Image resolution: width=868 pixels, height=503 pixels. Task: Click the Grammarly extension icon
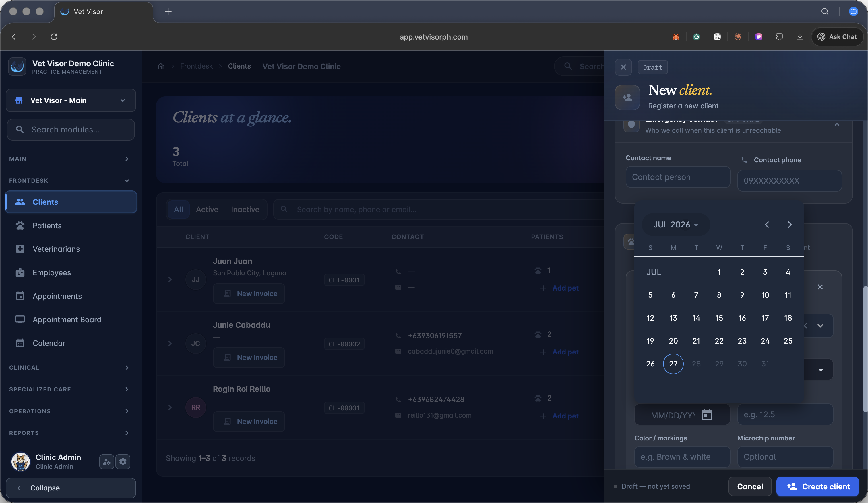pos(696,36)
